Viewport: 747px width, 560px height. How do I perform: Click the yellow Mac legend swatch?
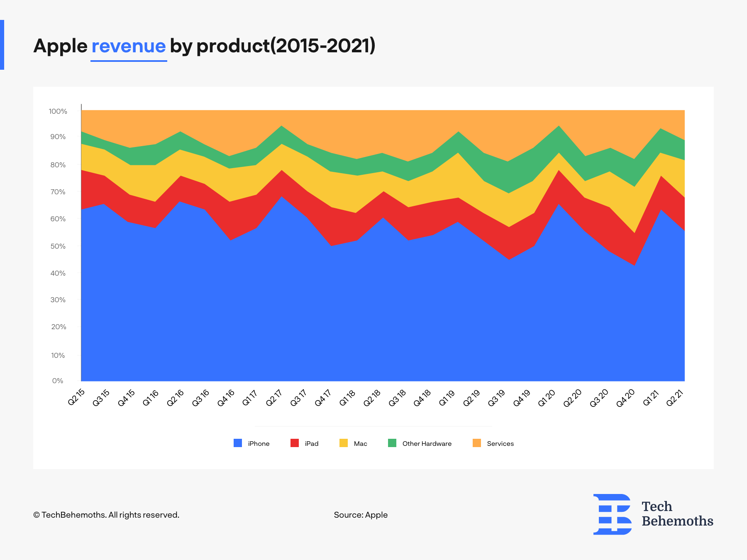tap(344, 443)
